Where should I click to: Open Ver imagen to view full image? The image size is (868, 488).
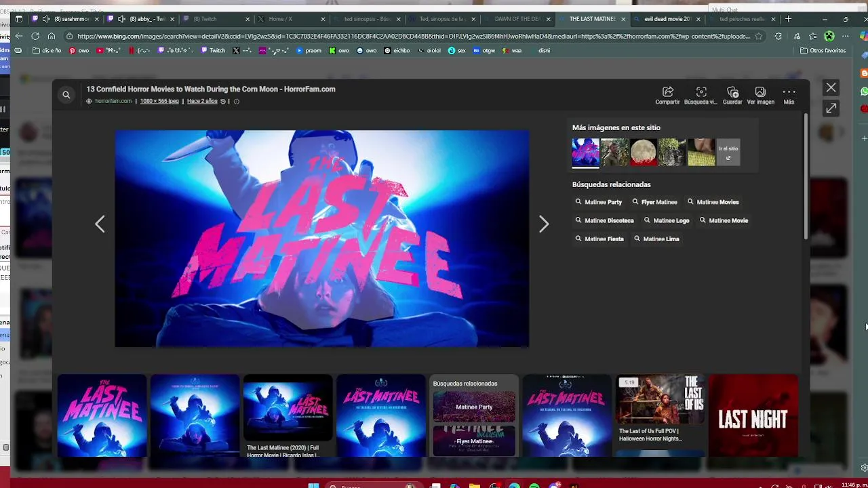(760, 96)
